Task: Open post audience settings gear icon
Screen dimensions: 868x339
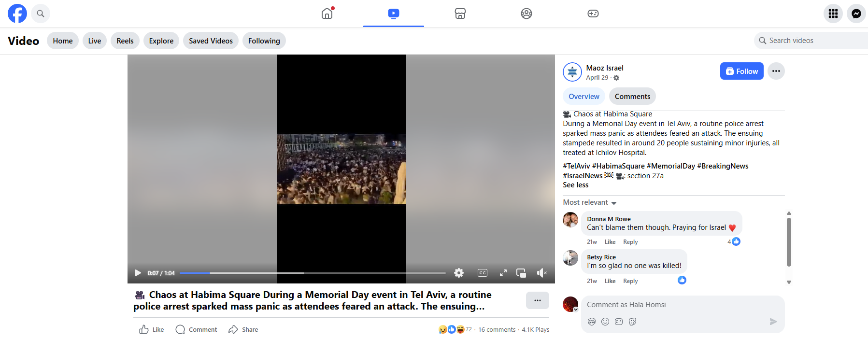Action: (616, 78)
